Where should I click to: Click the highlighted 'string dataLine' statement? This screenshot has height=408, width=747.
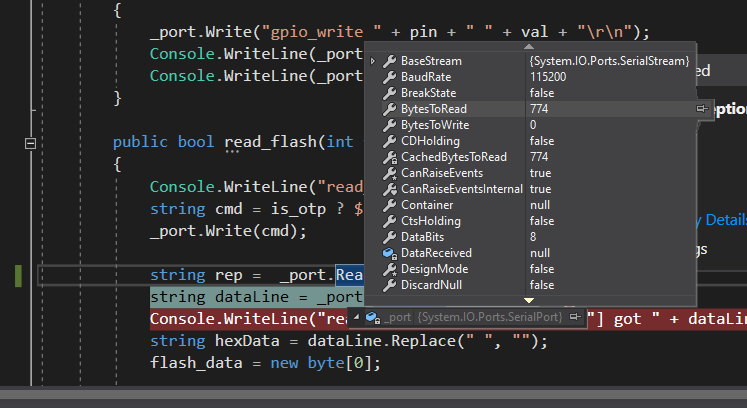click(x=256, y=297)
